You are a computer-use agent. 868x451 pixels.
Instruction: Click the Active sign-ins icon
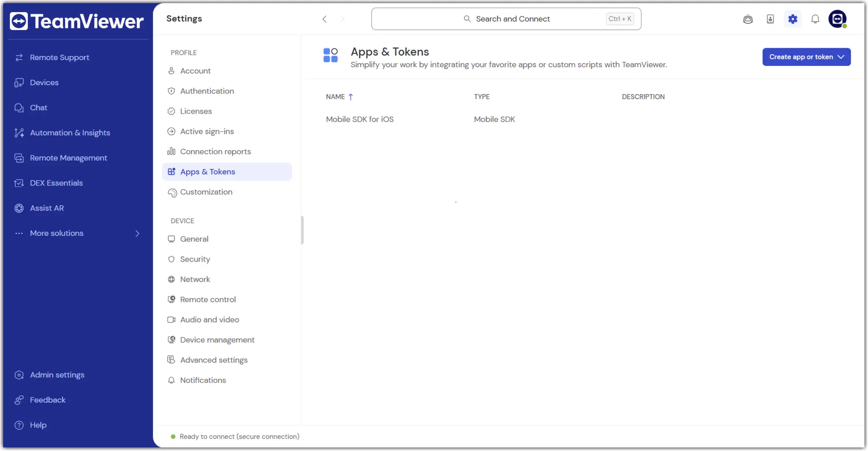coord(172,132)
